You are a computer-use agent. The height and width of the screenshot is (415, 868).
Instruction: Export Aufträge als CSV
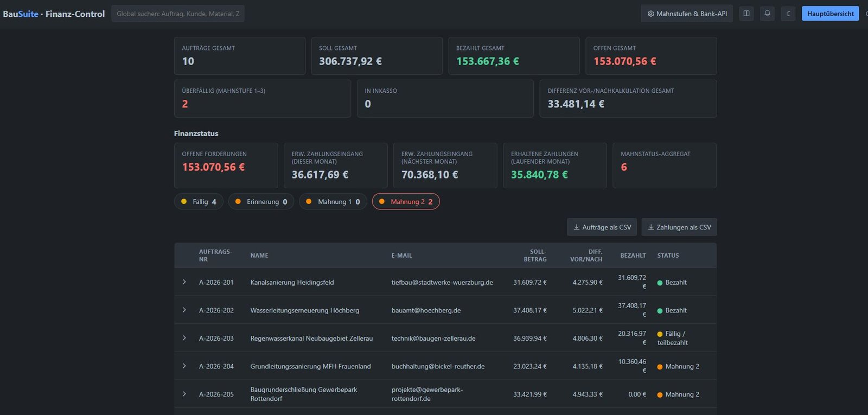[602, 227]
